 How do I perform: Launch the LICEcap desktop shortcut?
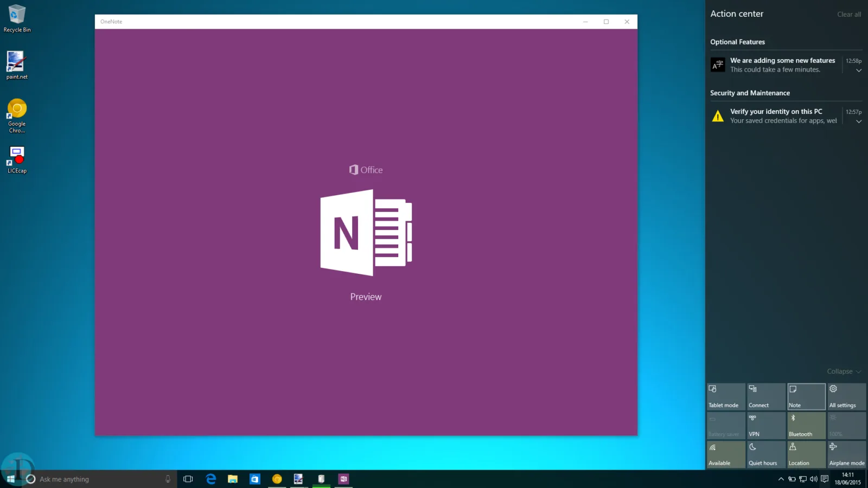17,159
